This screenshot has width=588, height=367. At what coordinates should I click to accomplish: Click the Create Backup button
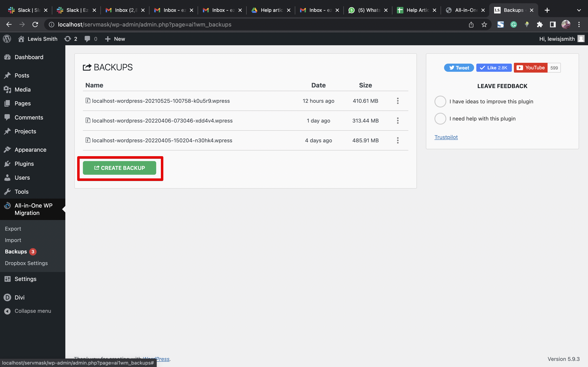[119, 168]
